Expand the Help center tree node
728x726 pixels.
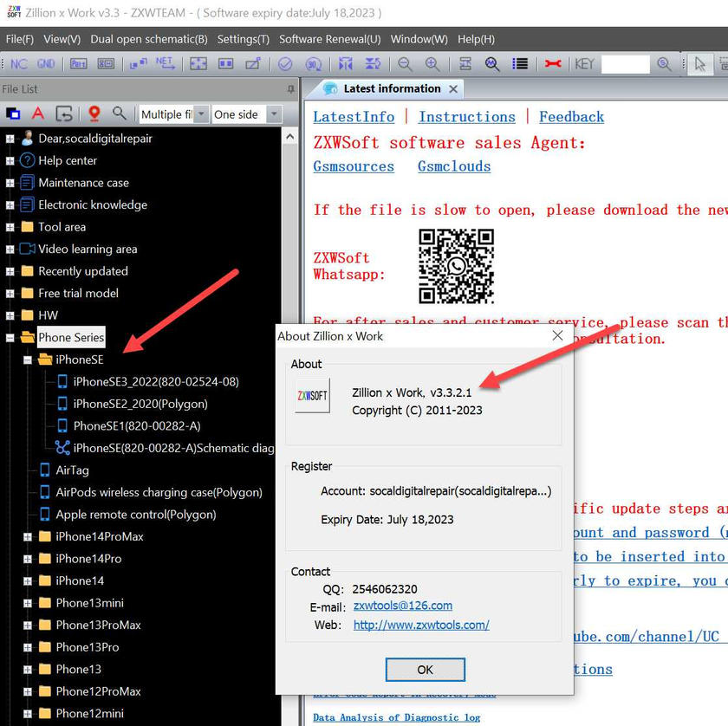10,160
